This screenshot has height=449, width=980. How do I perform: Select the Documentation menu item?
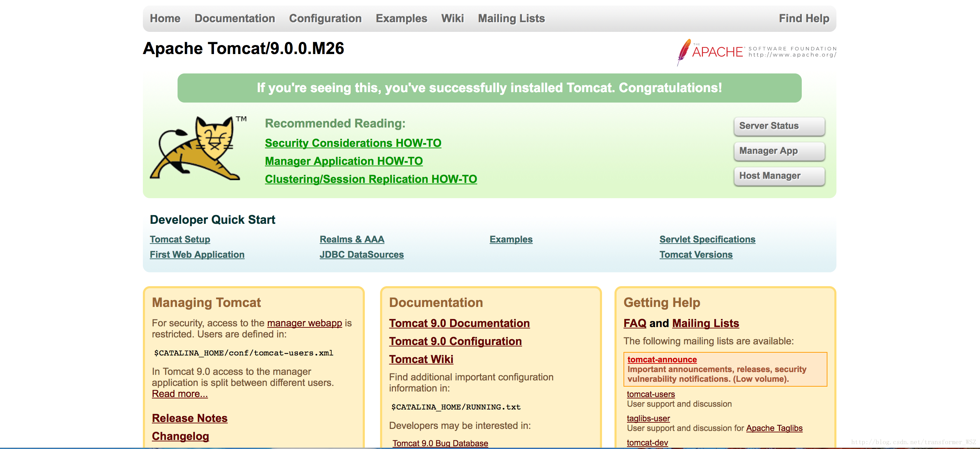[x=234, y=17]
